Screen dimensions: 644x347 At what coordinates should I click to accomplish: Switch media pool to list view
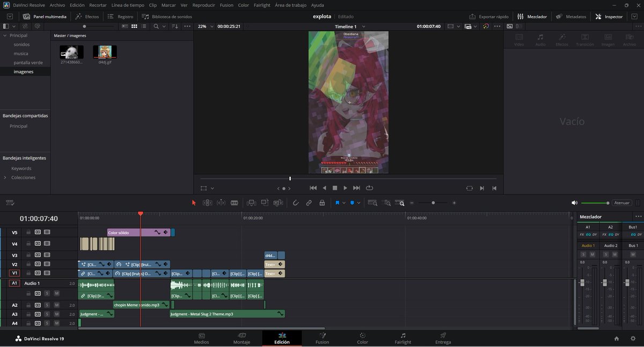coord(144,26)
